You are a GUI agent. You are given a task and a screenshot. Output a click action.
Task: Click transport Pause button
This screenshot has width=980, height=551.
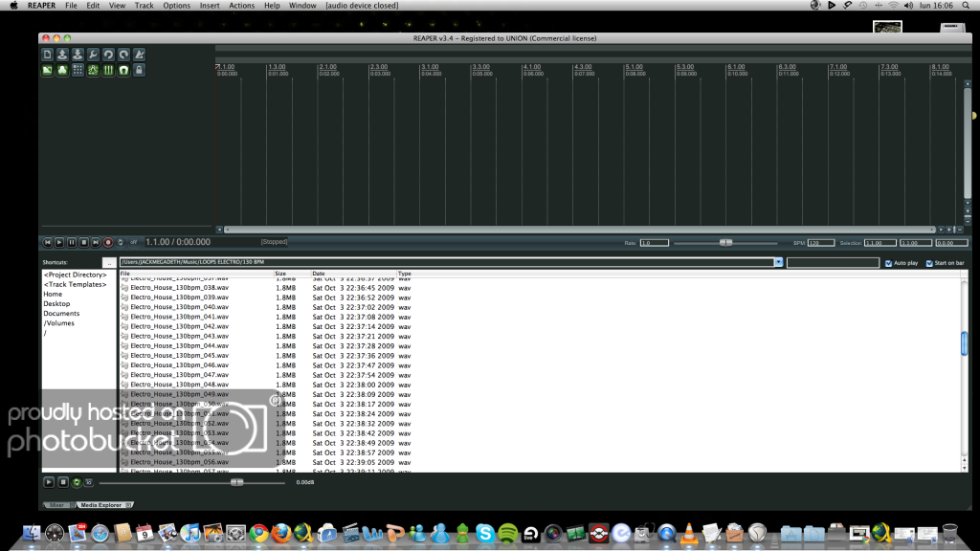point(72,242)
